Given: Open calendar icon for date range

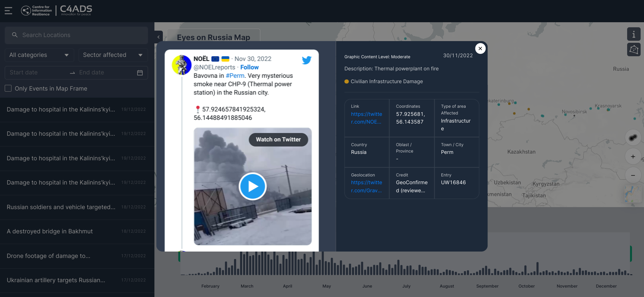Looking at the screenshot, I should click(x=140, y=73).
